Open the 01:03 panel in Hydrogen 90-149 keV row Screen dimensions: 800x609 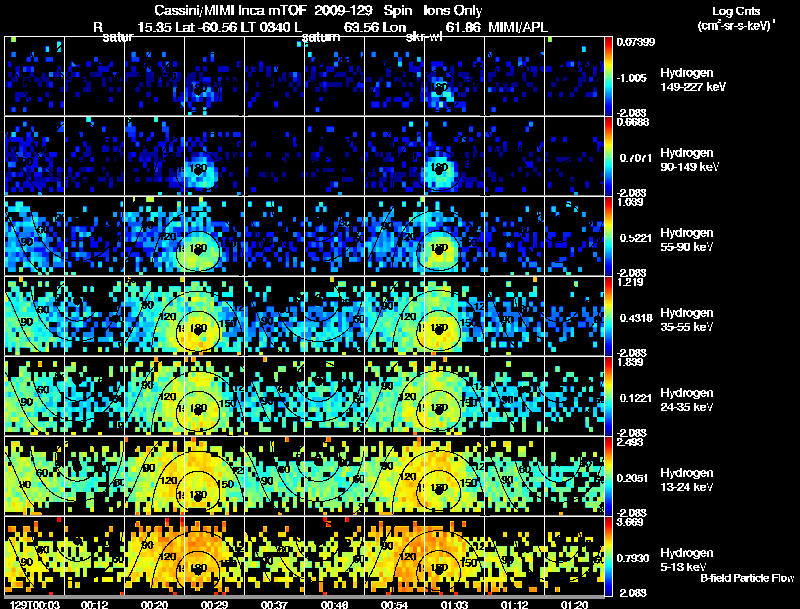[x=454, y=157]
